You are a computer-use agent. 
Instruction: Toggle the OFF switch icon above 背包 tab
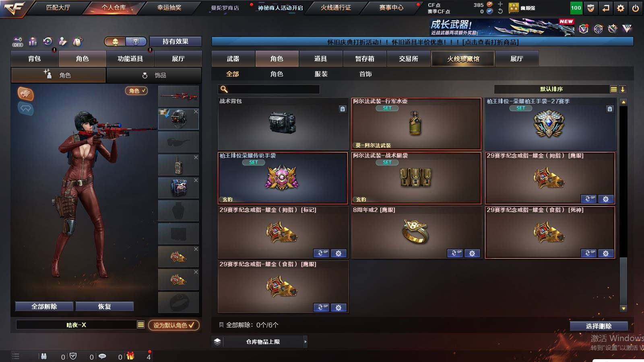point(18,42)
